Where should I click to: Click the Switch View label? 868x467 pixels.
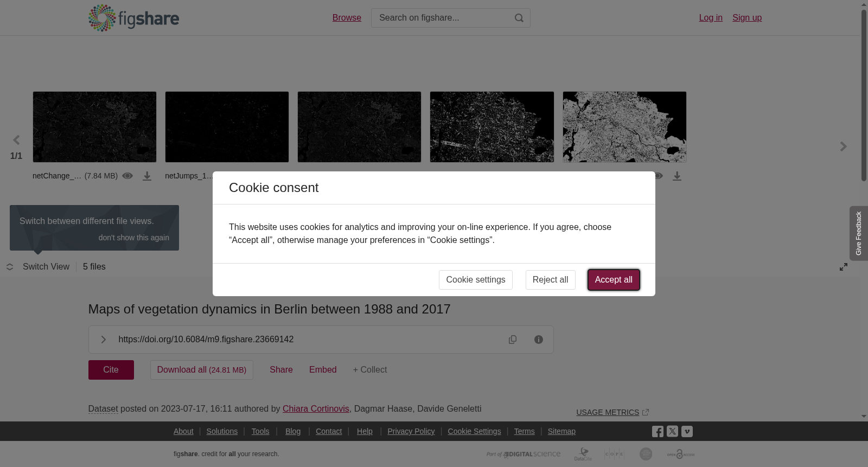pyautogui.click(x=46, y=267)
